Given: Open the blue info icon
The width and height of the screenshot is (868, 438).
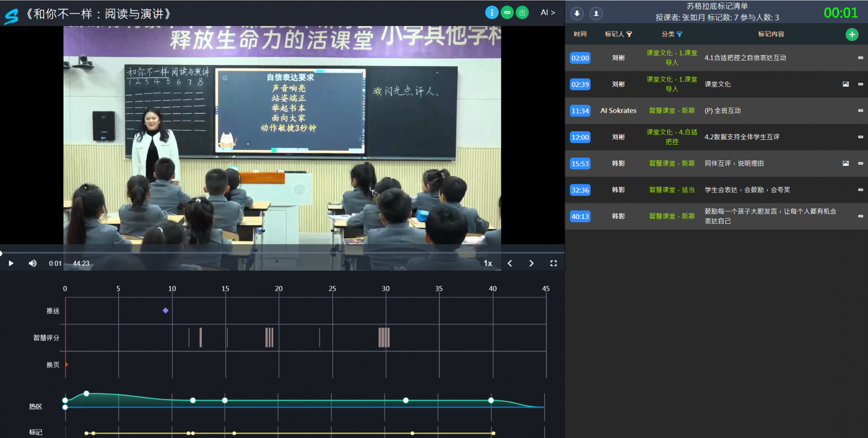Looking at the screenshot, I should coord(492,12).
